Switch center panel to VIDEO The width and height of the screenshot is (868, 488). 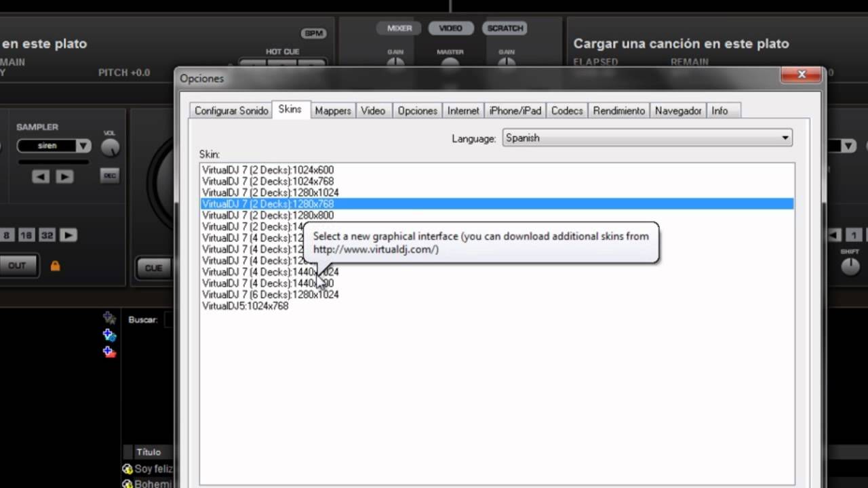point(450,28)
